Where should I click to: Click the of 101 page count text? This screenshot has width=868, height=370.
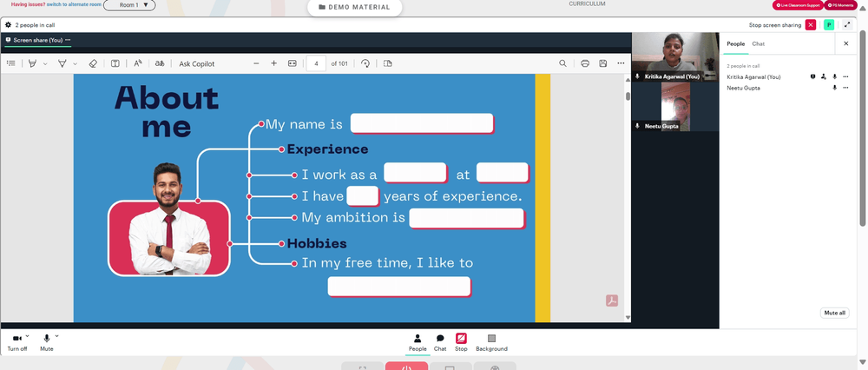tap(339, 63)
